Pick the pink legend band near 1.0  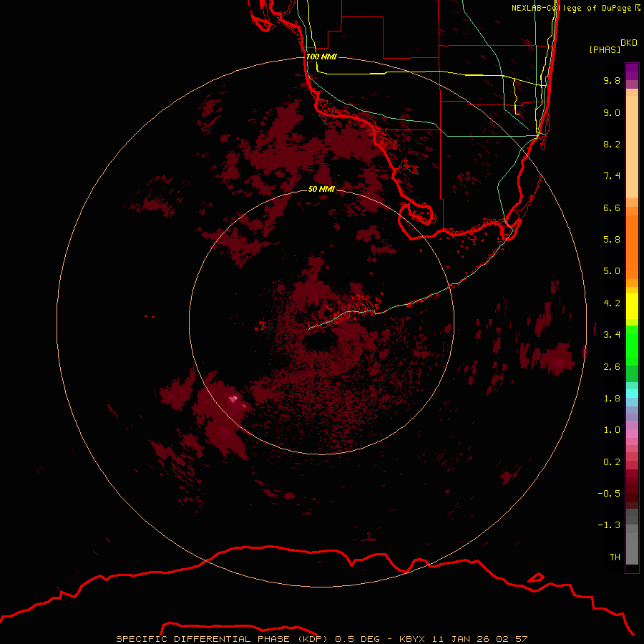tap(632, 434)
